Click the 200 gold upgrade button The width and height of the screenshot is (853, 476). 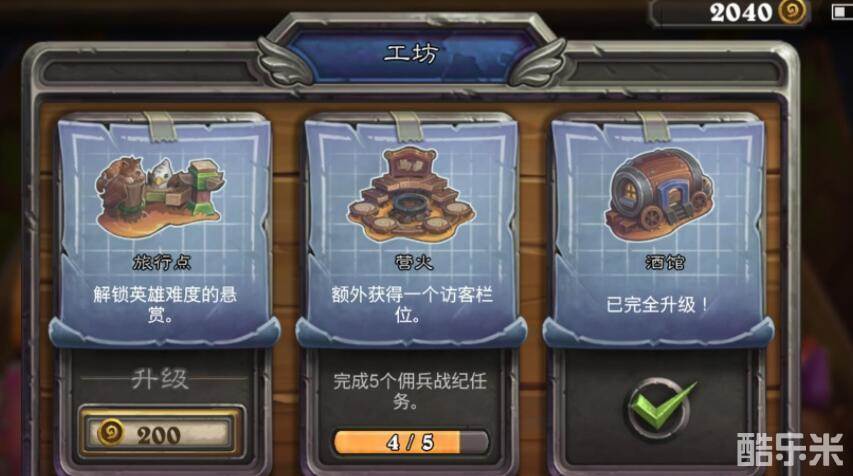(160, 434)
